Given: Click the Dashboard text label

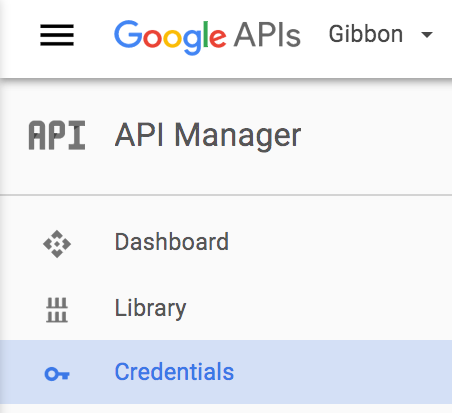Looking at the screenshot, I should [172, 242].
